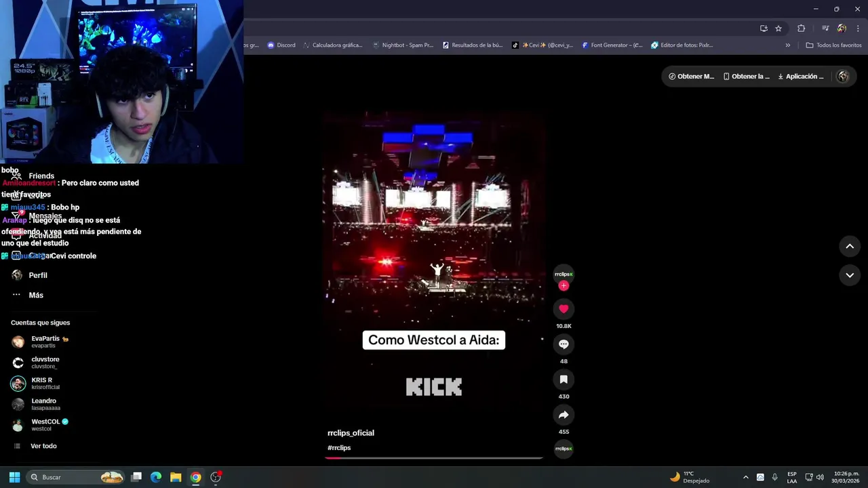This screenshot has height=488, width=868.
Task: Open the media control icon in Chrome toolbar
Action: click(x=825, y=28)
